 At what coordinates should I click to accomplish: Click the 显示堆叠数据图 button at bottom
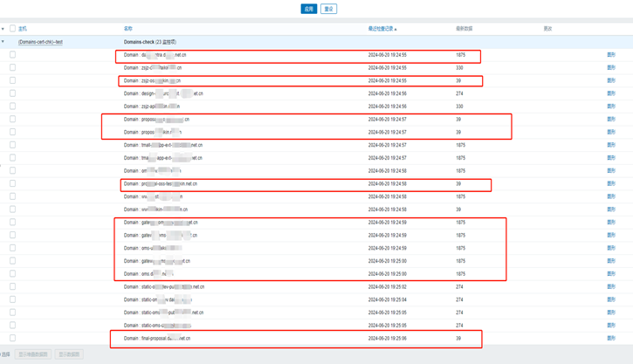pyautogui.click(x=33, y=354)
